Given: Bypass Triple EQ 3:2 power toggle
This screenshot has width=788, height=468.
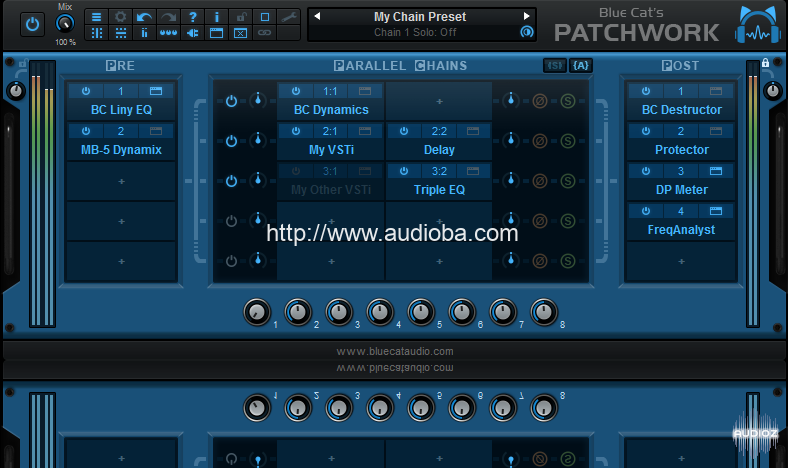Looking at the screenshot, I should [x=404, y=171].
